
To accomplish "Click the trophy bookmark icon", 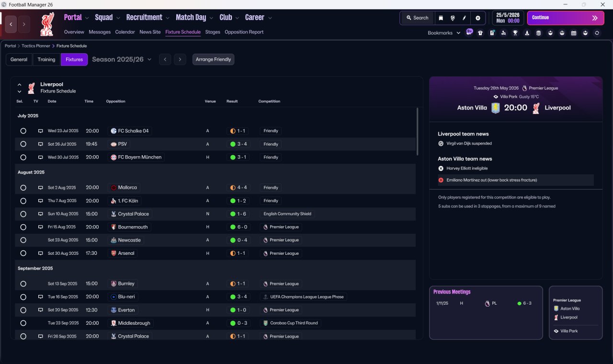I will (515, 33).
